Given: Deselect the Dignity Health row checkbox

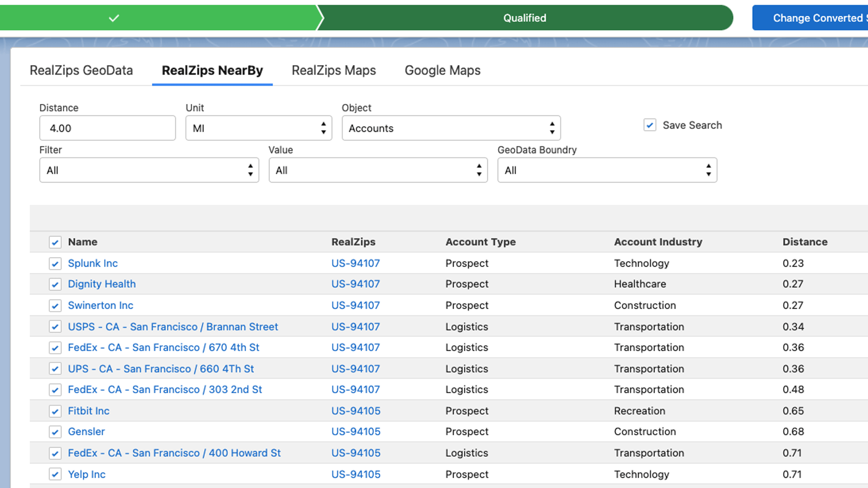Looking at the screenshot, I should 55,284.
